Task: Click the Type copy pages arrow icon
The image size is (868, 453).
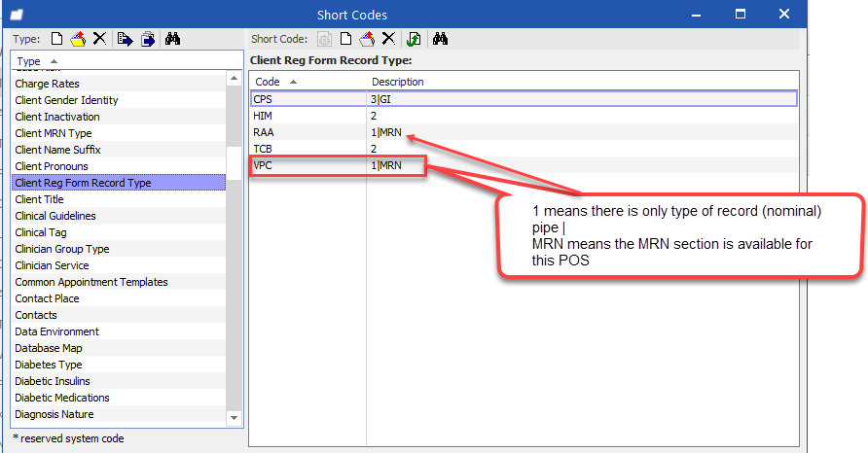Action: point(148,39)
